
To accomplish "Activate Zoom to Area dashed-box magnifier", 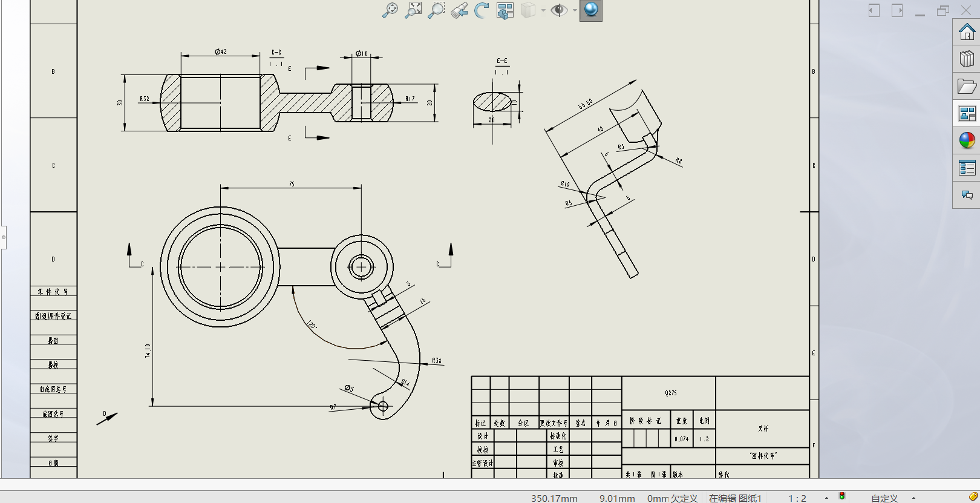I will point(436,10).
